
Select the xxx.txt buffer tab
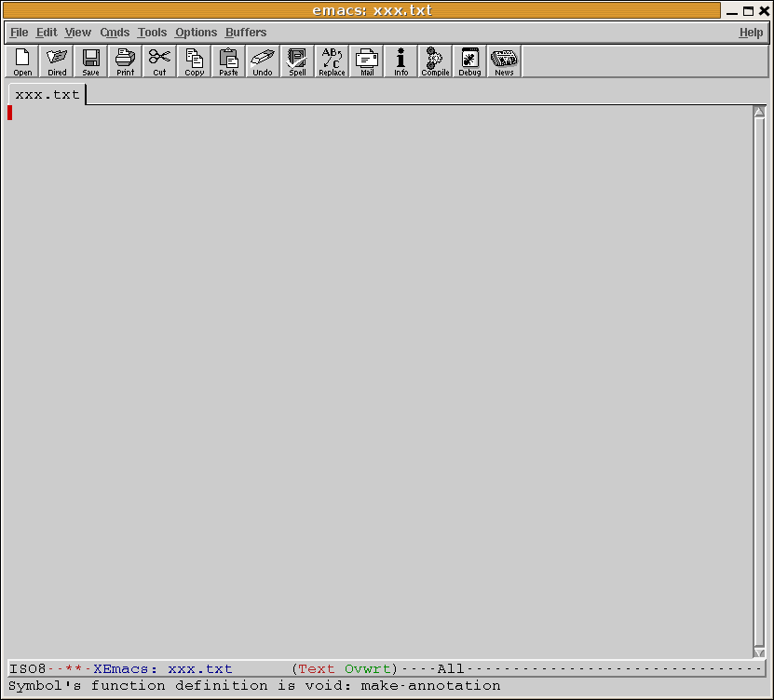tap(48, 95)
